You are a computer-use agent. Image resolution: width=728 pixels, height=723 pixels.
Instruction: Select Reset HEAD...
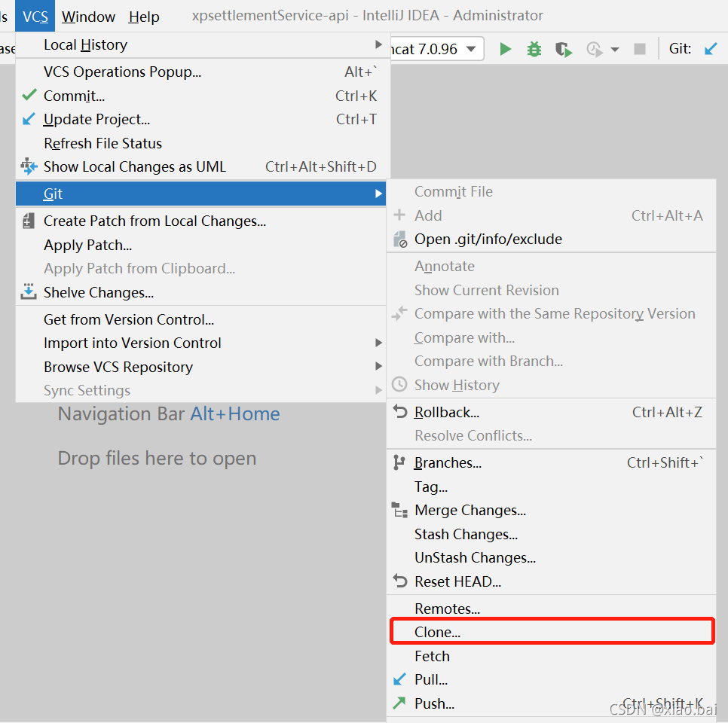pyautogui.click(x=551, y=581)
